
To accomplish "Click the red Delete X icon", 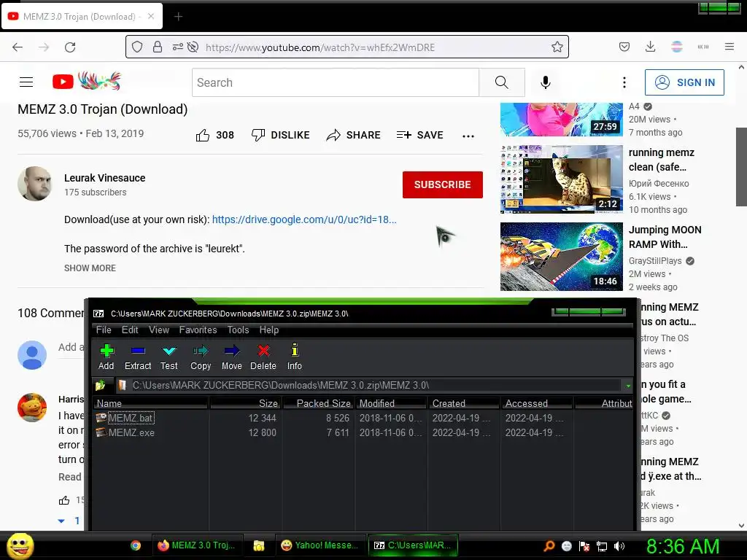I will coord(263,351).
